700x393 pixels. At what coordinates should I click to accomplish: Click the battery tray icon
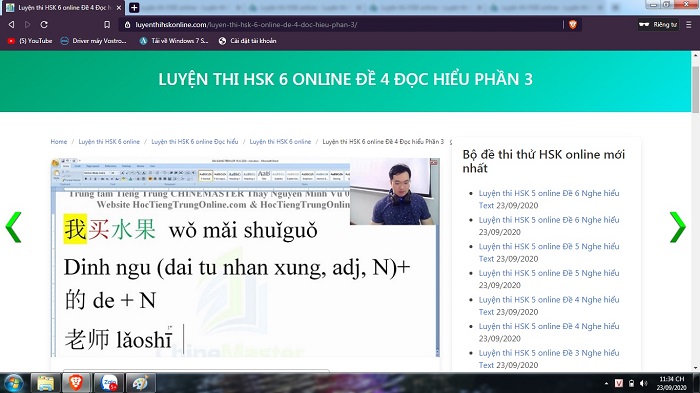pyautogui.click(x=631, y=383)
